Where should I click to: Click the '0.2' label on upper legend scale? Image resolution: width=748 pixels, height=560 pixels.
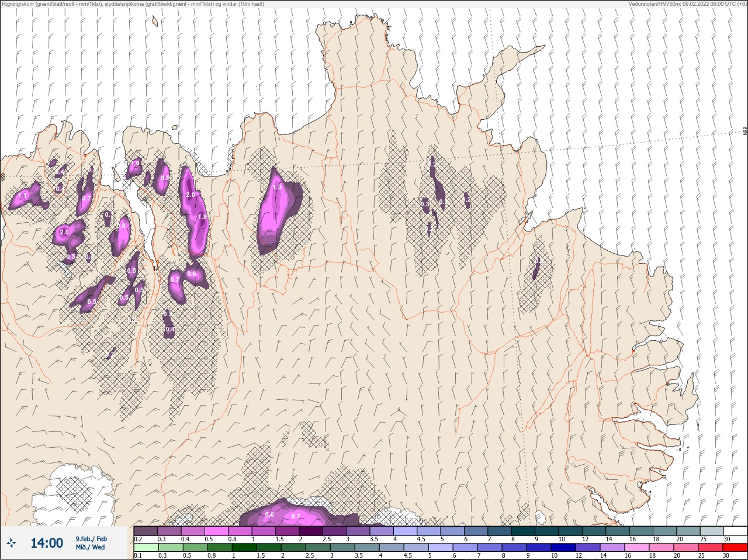click(138, 539)
